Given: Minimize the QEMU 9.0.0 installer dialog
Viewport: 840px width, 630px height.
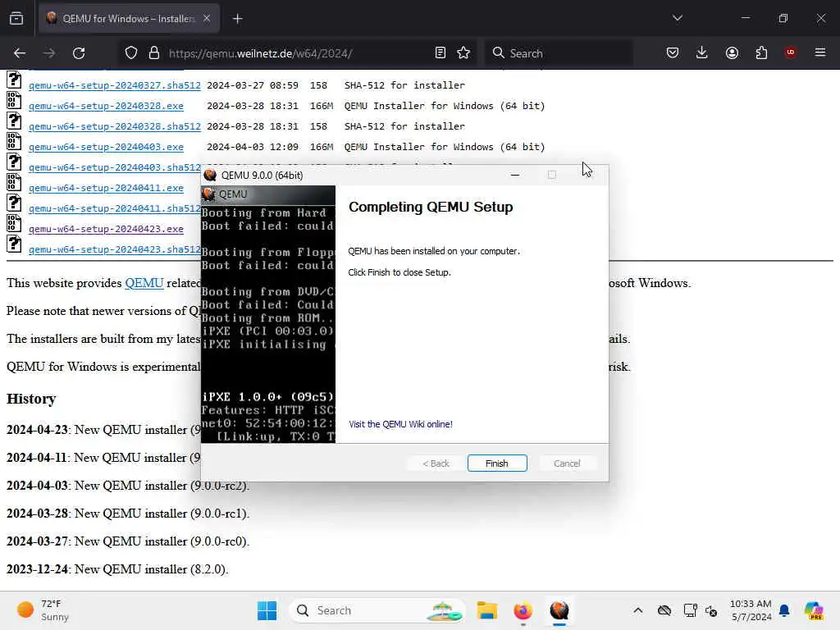Looking at the screenshot, I should (515, 176).
